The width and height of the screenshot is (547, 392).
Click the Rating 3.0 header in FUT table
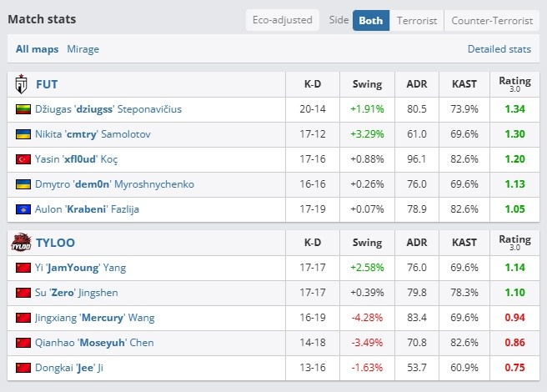514,84
